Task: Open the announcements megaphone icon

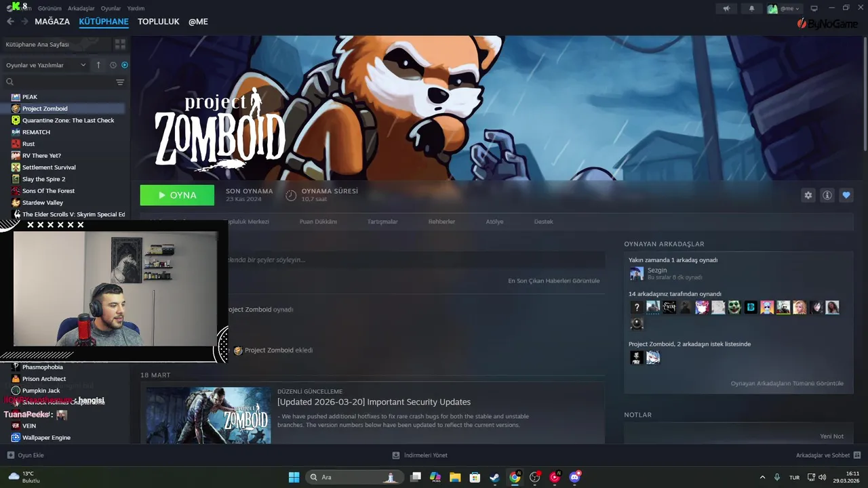Action: click(726, 9)
